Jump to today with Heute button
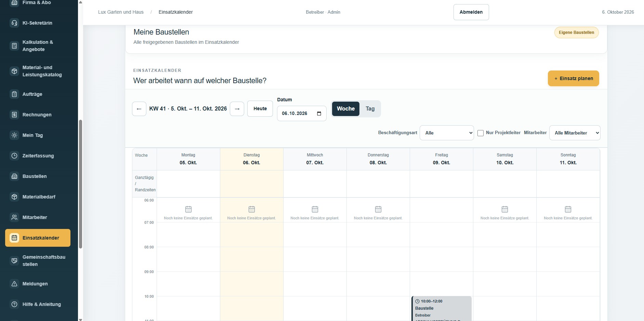This screenshot has width=644, height=321. coord(260,108)
